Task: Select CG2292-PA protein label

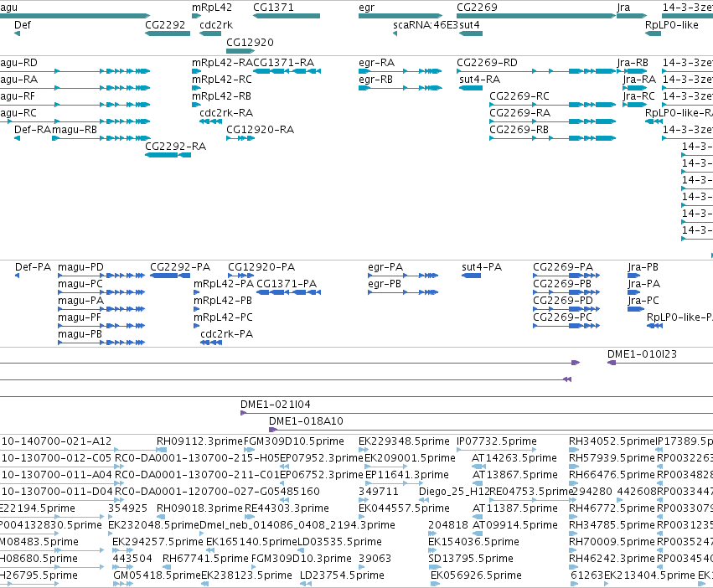Action: point(180,267)
